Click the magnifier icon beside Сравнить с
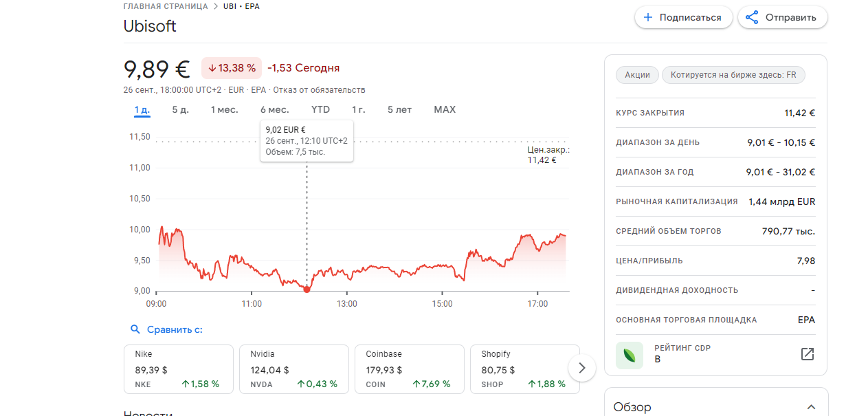The image size is (868, 416). tap(135, 329)
